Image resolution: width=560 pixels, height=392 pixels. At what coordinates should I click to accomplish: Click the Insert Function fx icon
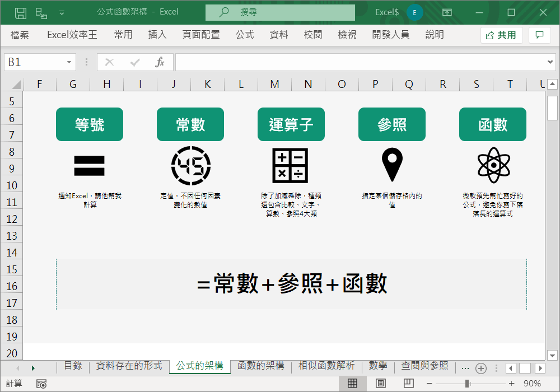point(160,62)
